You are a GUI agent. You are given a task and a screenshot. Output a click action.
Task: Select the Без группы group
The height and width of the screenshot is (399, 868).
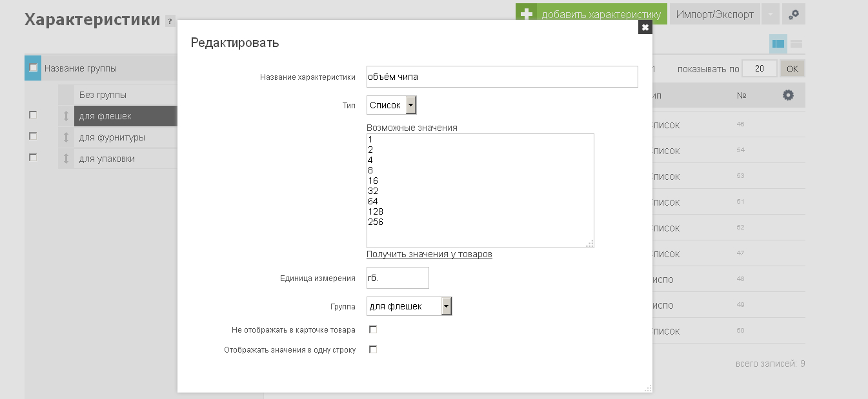(x=103, y=95)
